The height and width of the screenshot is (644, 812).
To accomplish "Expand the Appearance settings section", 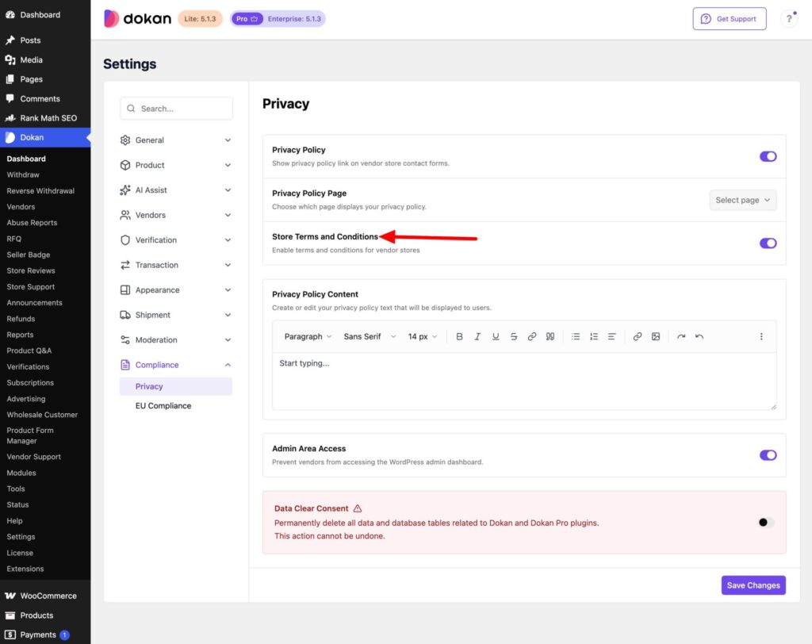I will pos(176,290).
